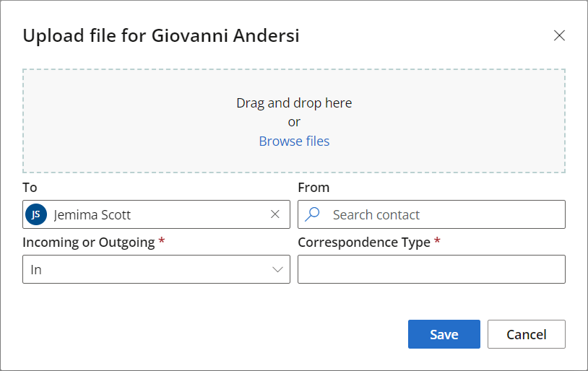Save the uploaded file
The width and height of the screenshot is (588, 371).
[x=444, y=334]
